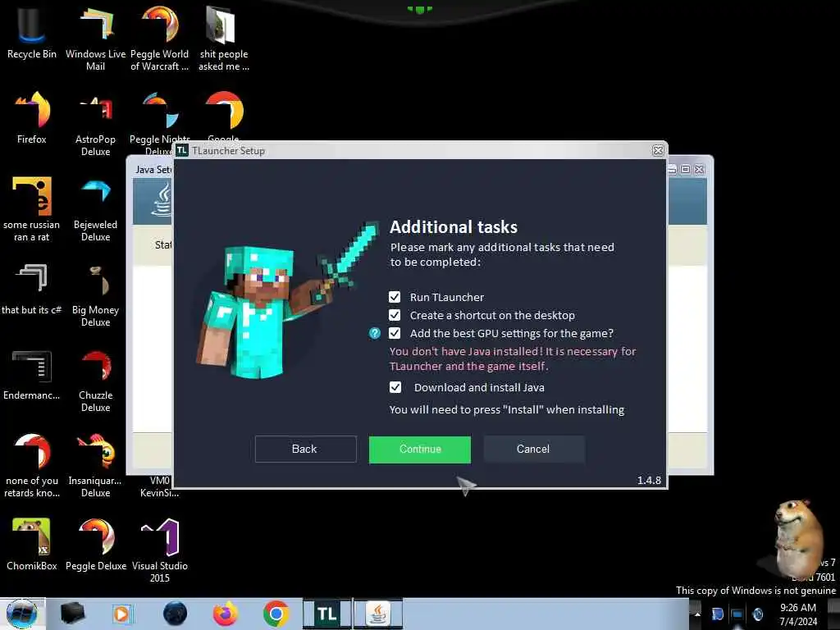Select ChomikBox desktop icon
Viewport: 840px width, 630px height.
pos(32,545)
